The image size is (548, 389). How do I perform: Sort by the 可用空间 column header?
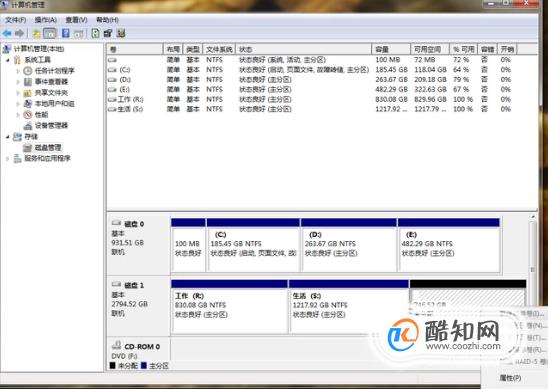pos(430,49)
